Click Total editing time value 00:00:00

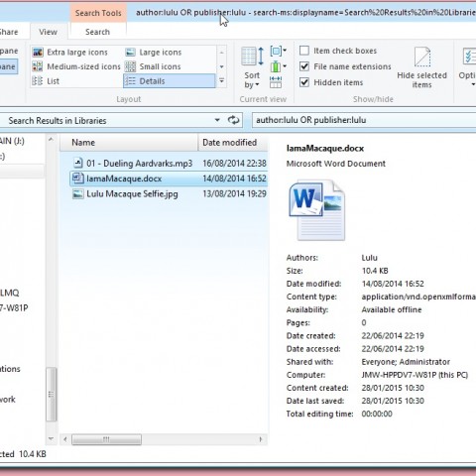point(377,414)
